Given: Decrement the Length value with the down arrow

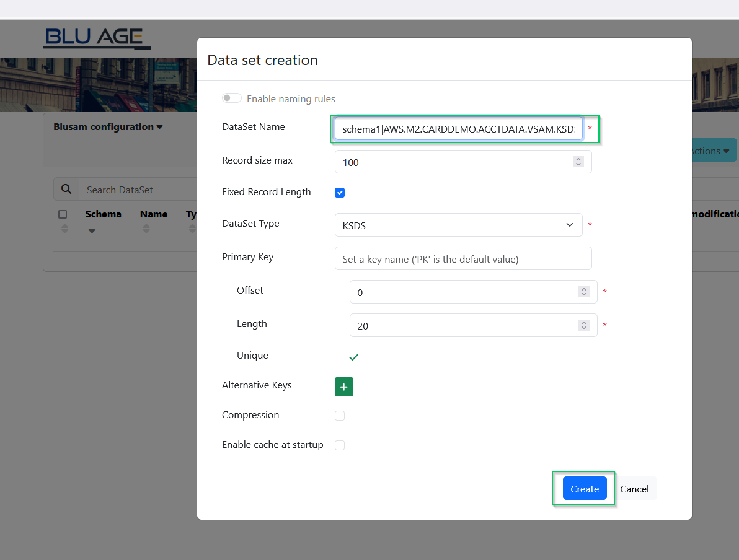Looking at the screenshot, I should coord(583,328).
